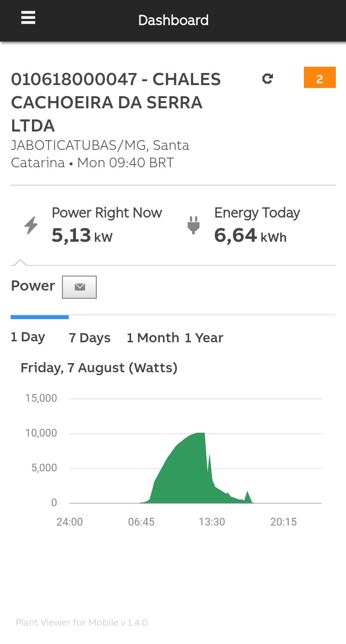Tap the 13:30 time axis label

click(212, 522)
